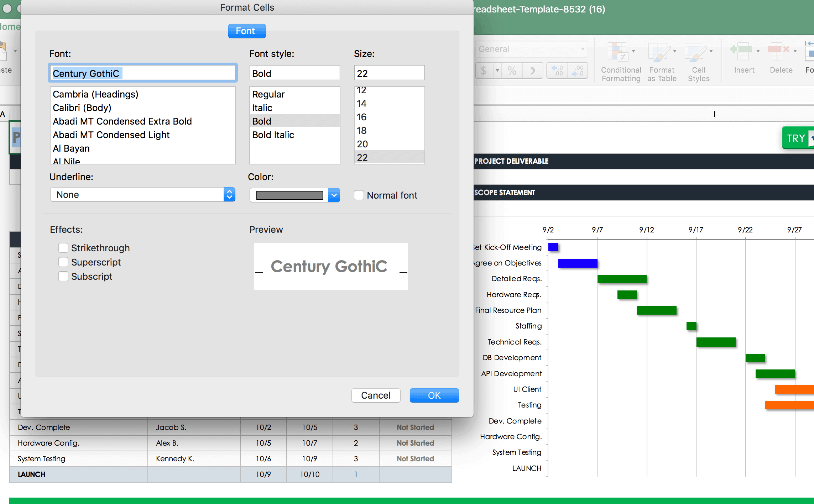Click the OK button to confirm
The width and height of the screenshot is (814, 504).
click(434, 396)
